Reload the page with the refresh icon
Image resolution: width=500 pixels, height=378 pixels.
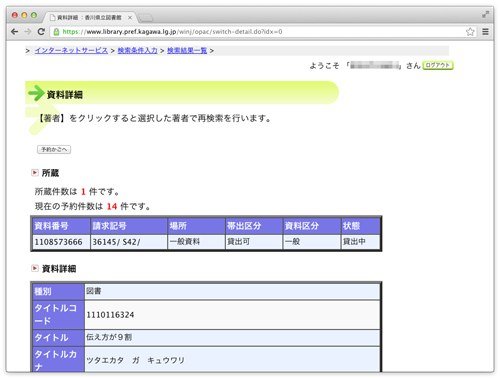click(41, 32)
